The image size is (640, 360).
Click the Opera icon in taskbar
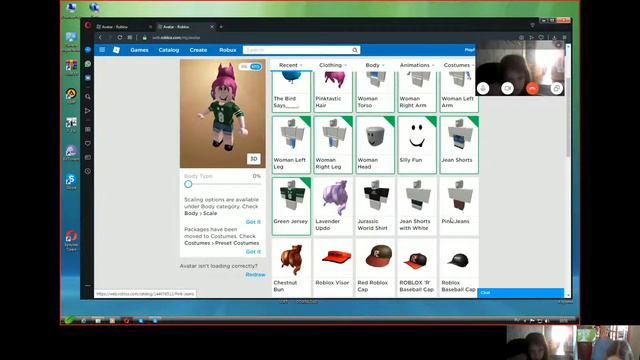127,321
